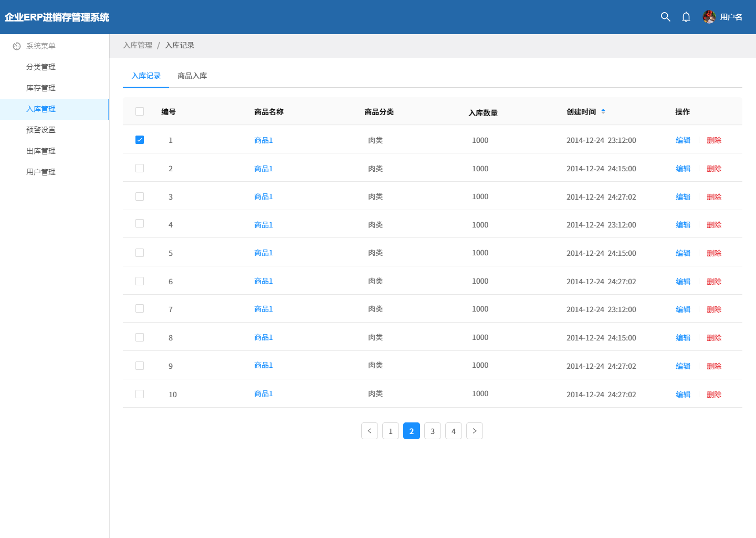Go to page 1
This screenshot has height=538, width=756.
391,431
